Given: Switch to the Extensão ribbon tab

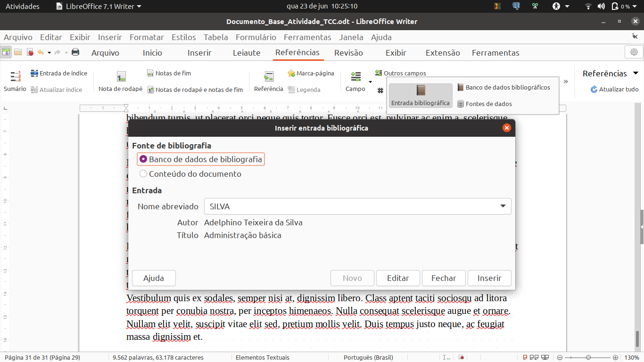Looking at the screenshot, I should pos(443,53).
